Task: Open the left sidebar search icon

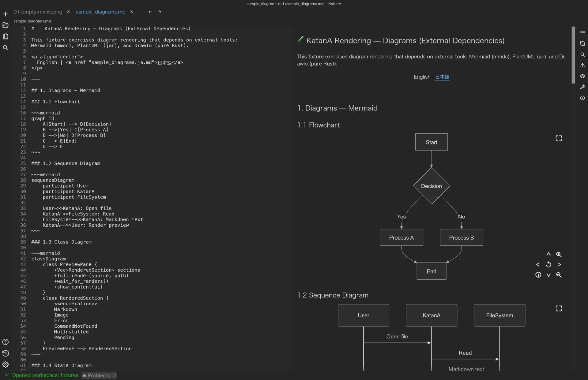Action: (x=5, y=48)
